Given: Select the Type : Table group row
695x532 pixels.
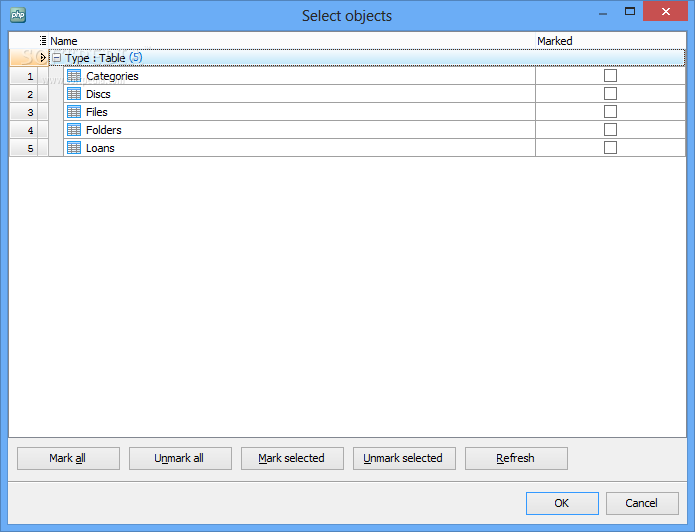Looking at the screenshot, I should click(367, 58).
